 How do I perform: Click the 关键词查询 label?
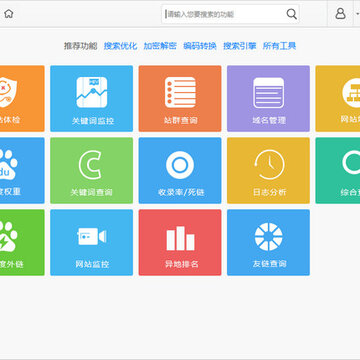click(91, 192)
